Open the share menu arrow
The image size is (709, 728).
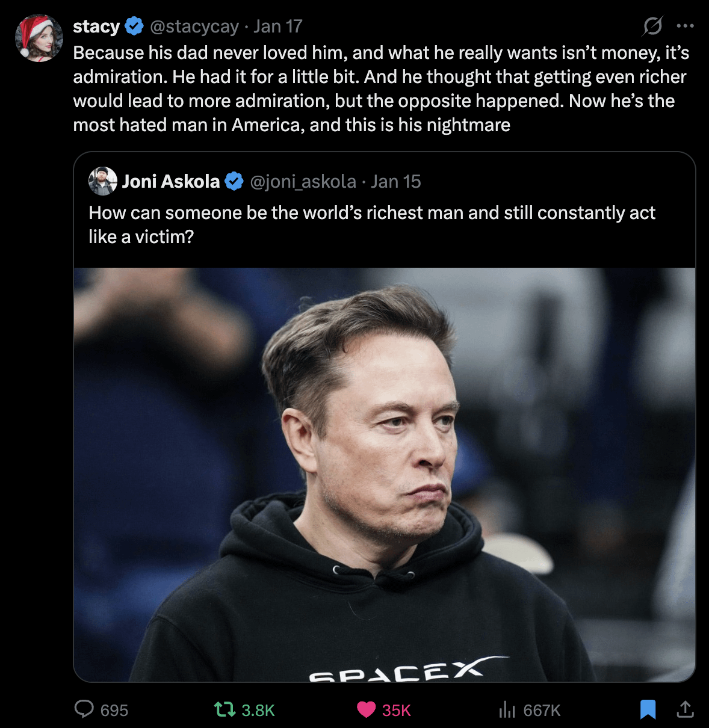click(685, 710)
